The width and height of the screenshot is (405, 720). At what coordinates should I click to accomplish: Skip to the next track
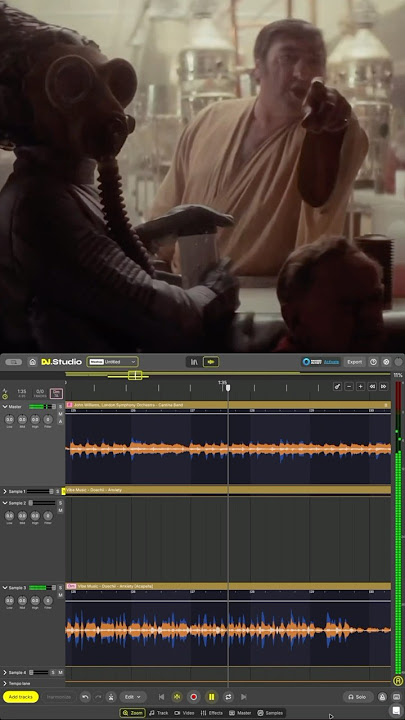pyautogui.click(x=244, y=697)
